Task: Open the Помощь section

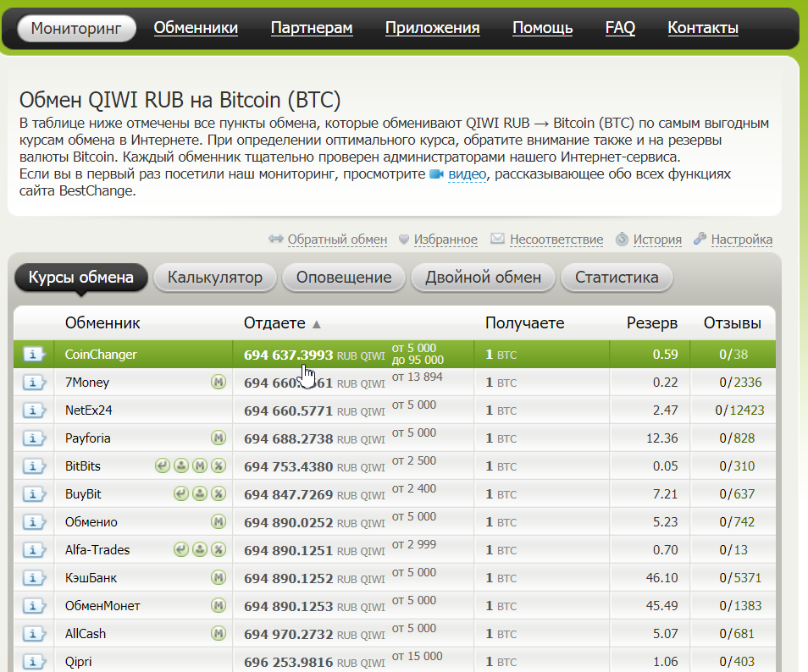Action: (x=543, y=28)
